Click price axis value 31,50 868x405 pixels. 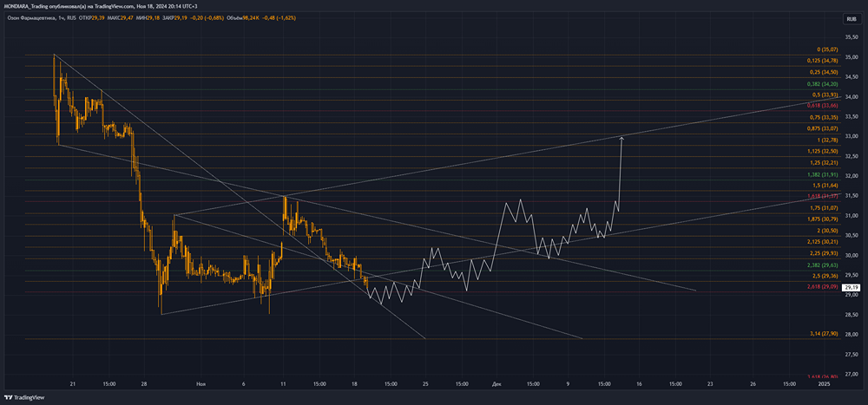tap(852, 196)
